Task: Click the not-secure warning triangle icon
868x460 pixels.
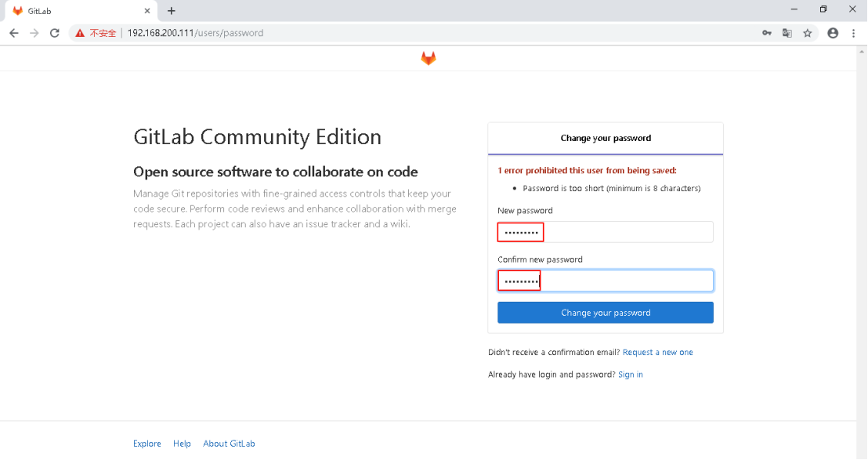Action: [x=80, y=33]
